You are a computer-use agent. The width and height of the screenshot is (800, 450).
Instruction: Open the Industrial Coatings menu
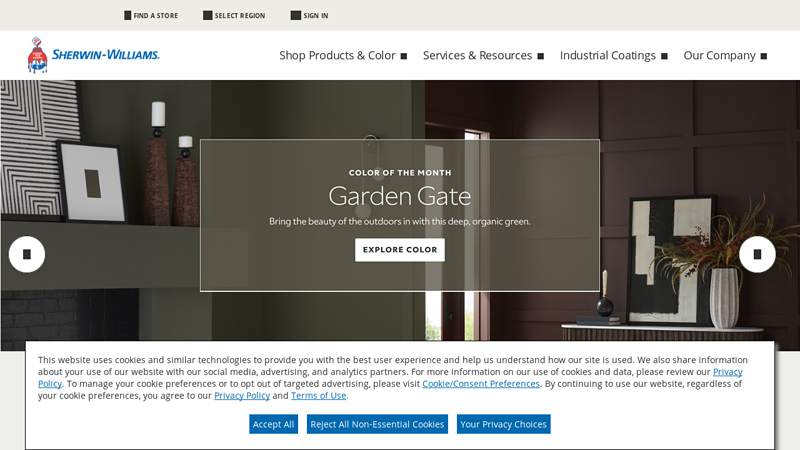point(607,56)
